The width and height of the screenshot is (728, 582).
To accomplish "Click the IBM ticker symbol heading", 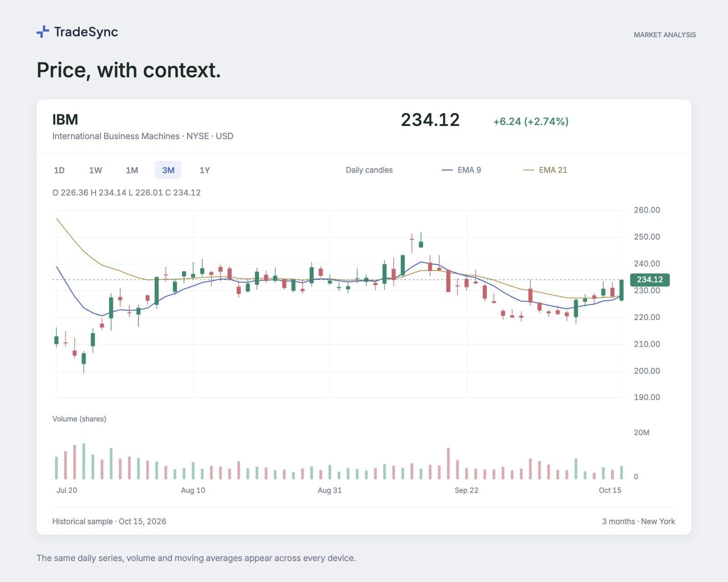I will pyautogui.click(x=65, y=120).
